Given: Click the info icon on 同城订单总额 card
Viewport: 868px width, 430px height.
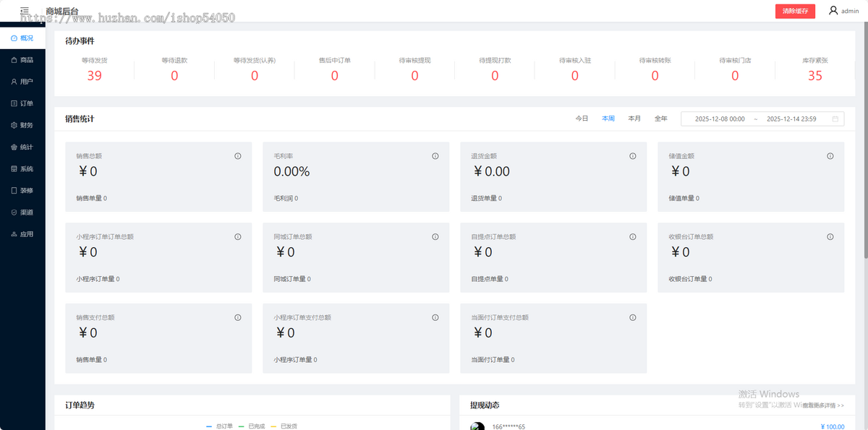Looking at the screenshot, I should point(435,237).
